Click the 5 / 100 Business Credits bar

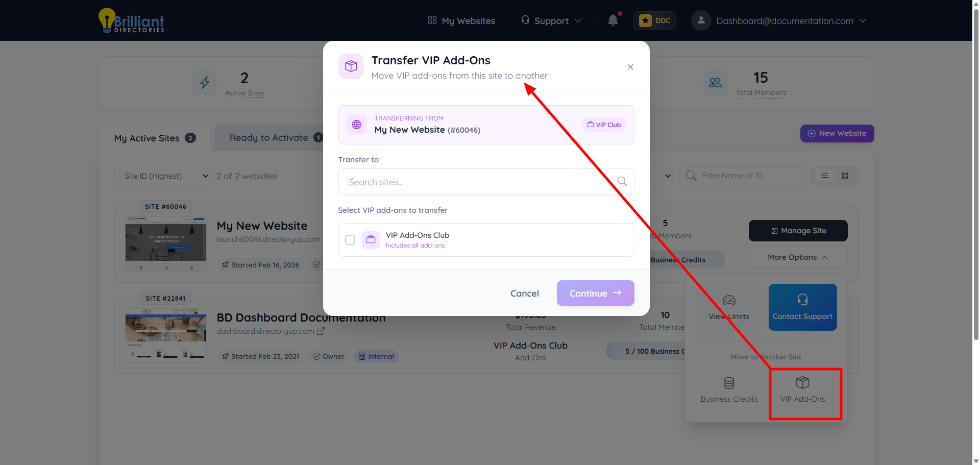[646, 351]
